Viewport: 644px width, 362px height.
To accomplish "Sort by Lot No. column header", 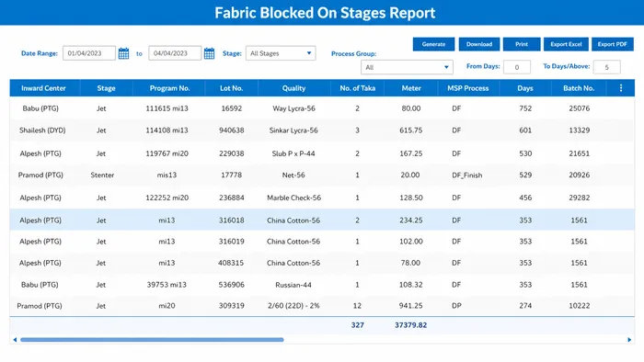I will pos(231,88).
